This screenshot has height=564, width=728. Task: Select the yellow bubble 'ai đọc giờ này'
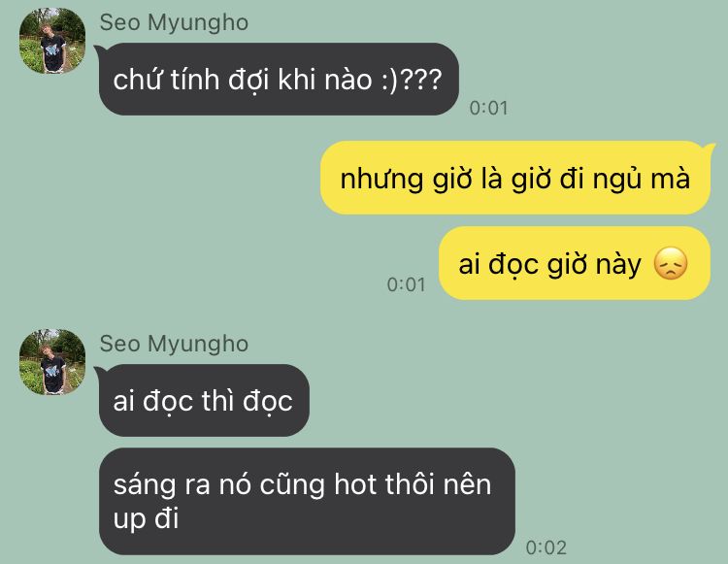point(575,263)
